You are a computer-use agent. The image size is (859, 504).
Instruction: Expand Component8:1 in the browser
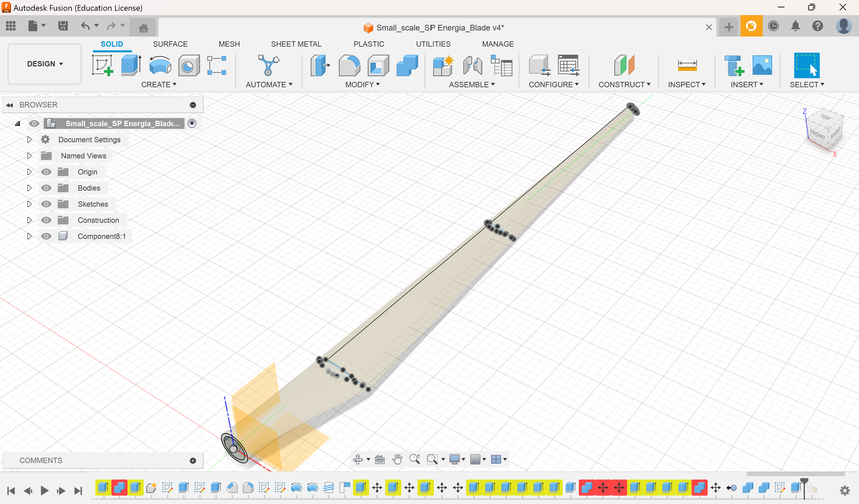pos(29,236)
